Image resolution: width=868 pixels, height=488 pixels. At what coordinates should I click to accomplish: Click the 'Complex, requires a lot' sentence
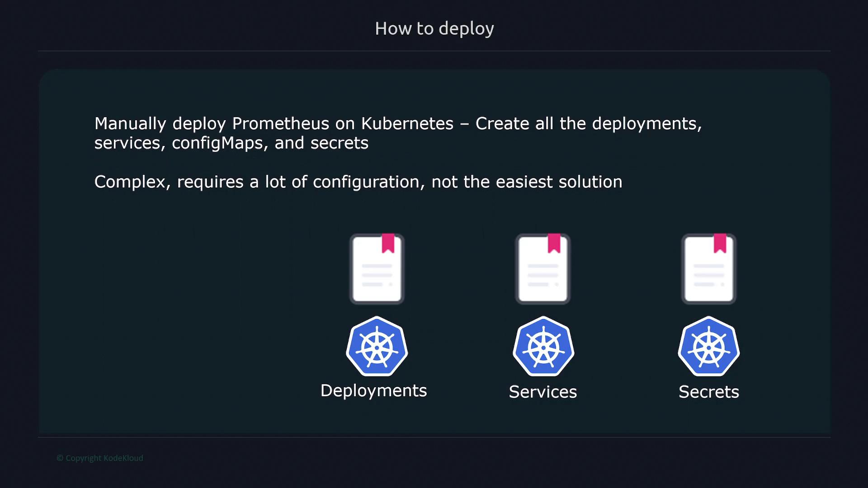click(x=190, y=182)
